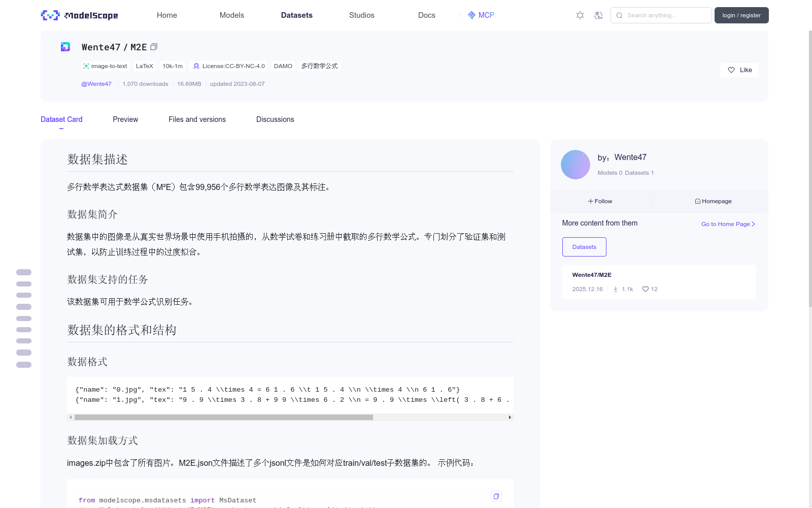Select the Datasets filter button
This screenshot has height=508, width=812.
click(x=584, y=247)
